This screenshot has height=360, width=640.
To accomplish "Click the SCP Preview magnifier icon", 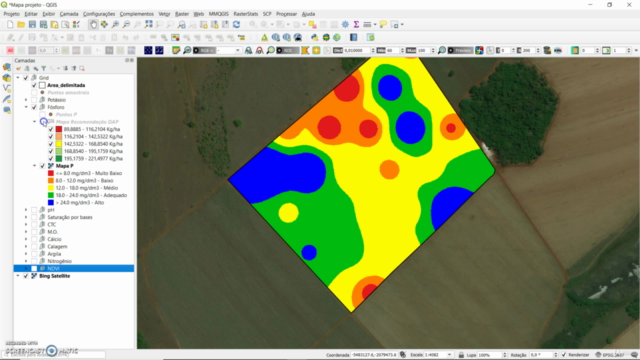I will pyautogui.click(x=442, y=50).
